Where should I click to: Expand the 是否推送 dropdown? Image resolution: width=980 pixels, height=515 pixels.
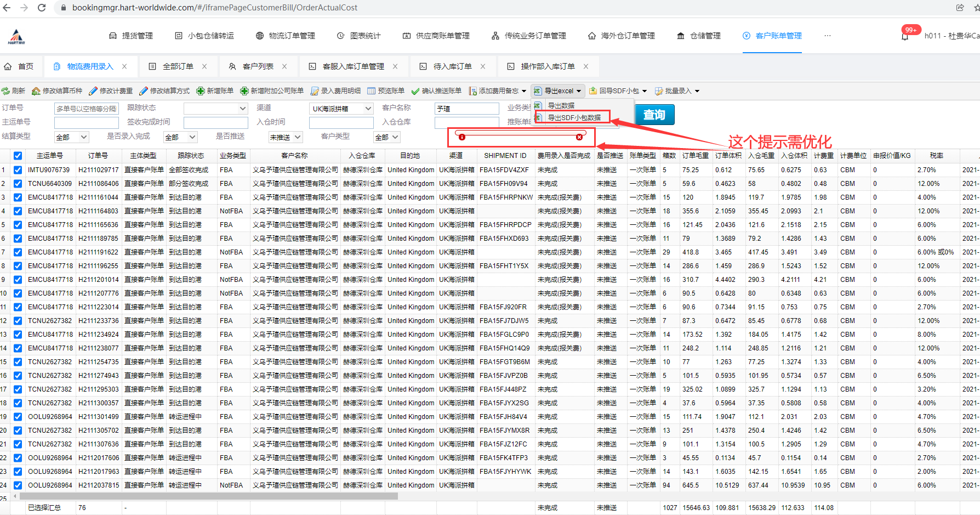285,137
